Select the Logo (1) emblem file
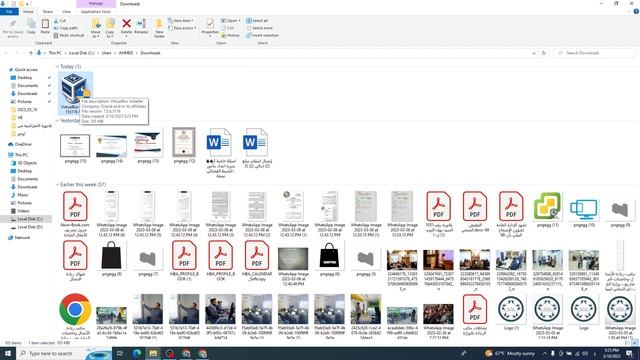Image resolution: width=640 pixels, height=360 pixels. click(511, 312)
